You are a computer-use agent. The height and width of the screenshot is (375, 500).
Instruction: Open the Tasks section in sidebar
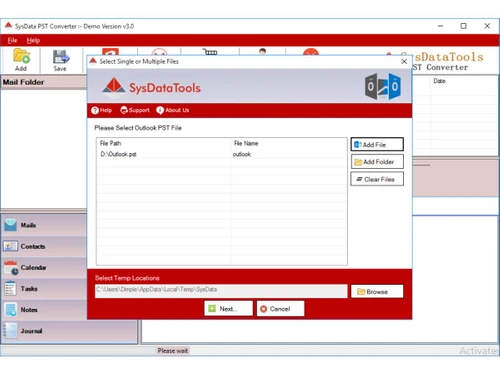[44, 289]
